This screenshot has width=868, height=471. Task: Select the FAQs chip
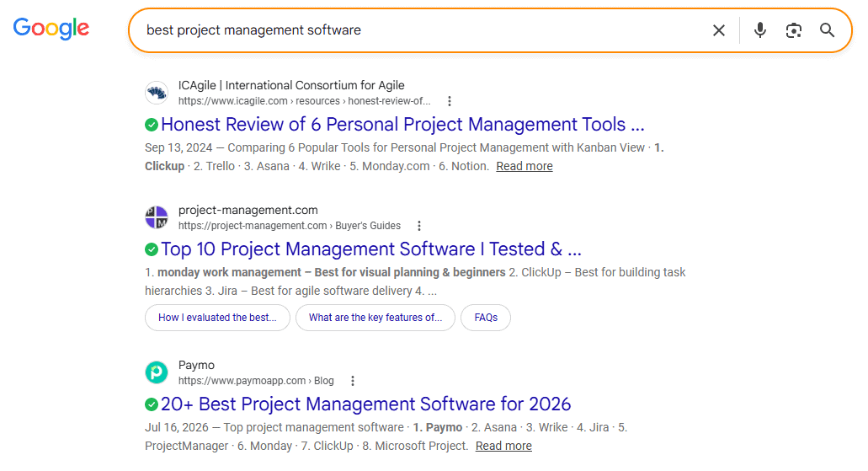pos(486,318)
